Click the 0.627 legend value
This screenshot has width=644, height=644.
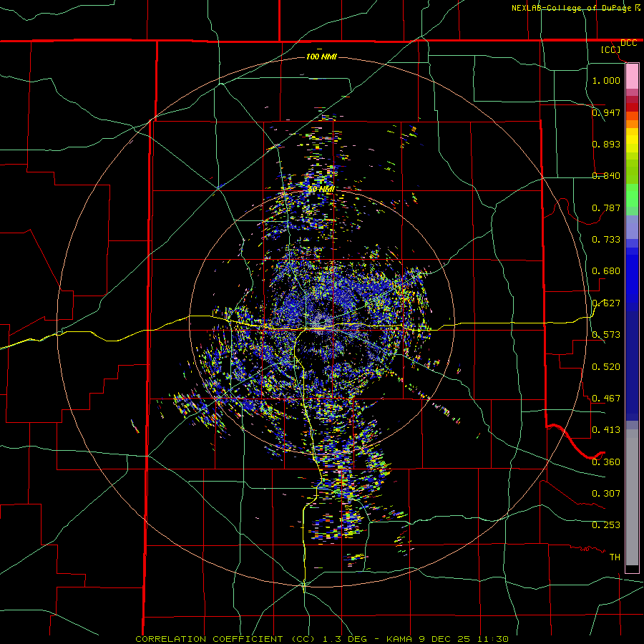point(606,303)
